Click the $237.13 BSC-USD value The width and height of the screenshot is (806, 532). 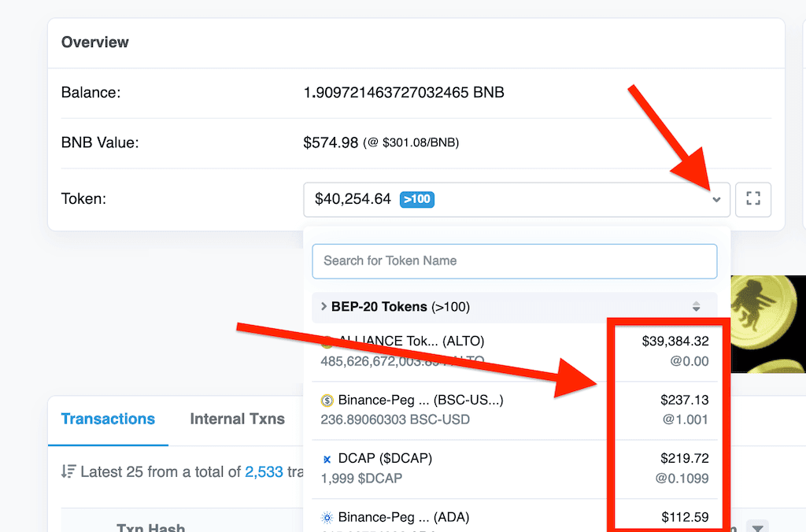click(x=684, y=400)
